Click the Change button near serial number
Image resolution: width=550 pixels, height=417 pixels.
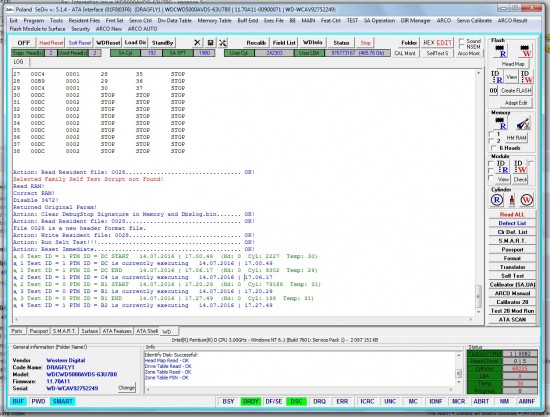pos(127,388)
